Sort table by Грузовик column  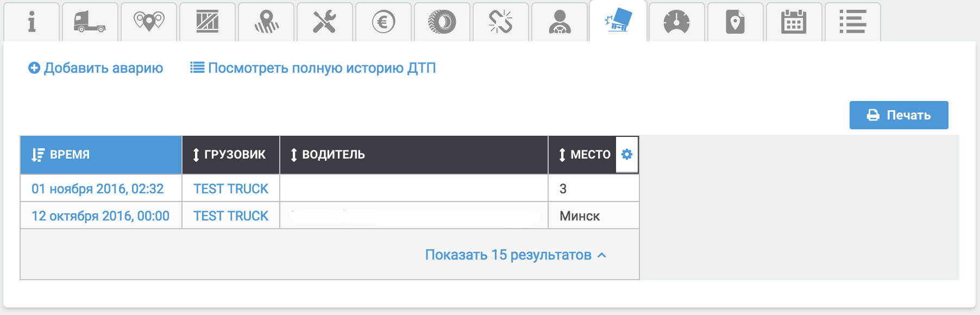coord(230,155)
